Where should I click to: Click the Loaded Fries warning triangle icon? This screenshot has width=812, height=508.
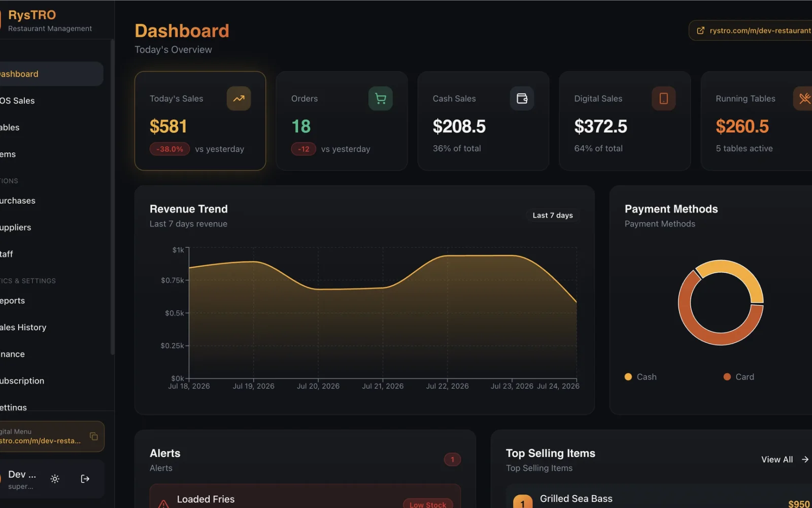pos(163,503)
